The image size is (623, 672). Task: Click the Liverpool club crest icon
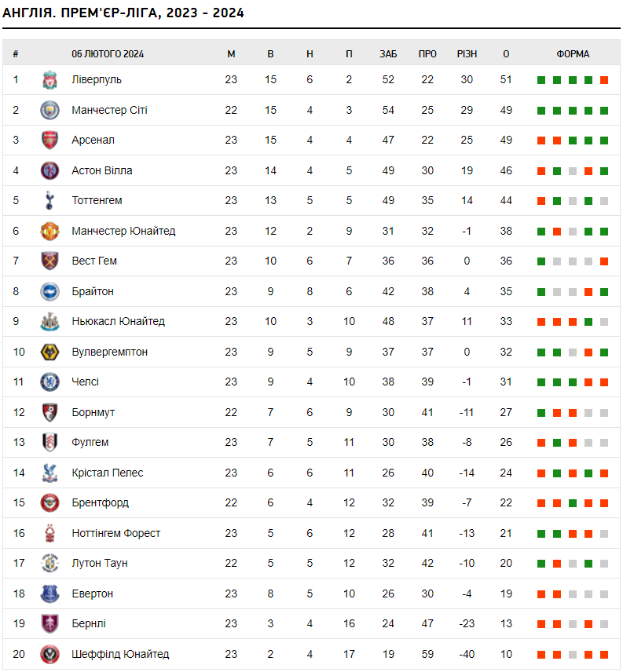[x=49, y=79]
